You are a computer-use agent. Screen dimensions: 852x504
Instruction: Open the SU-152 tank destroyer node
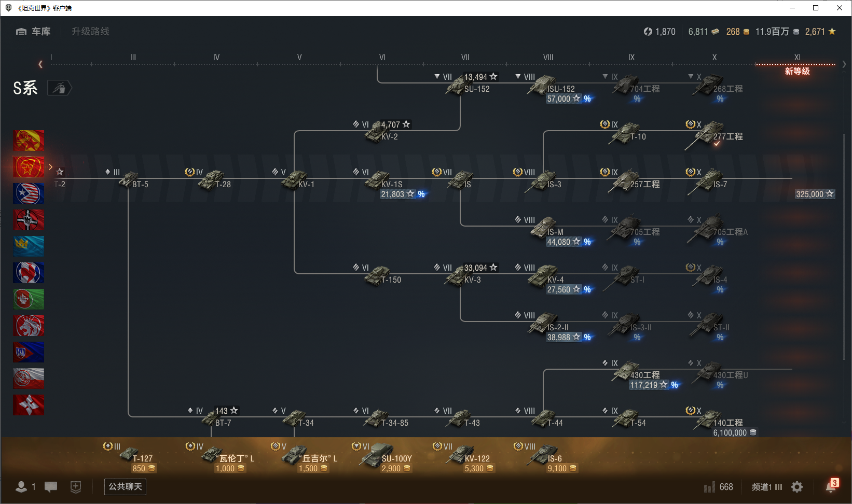pyautogui.click(x=467, y=85)
